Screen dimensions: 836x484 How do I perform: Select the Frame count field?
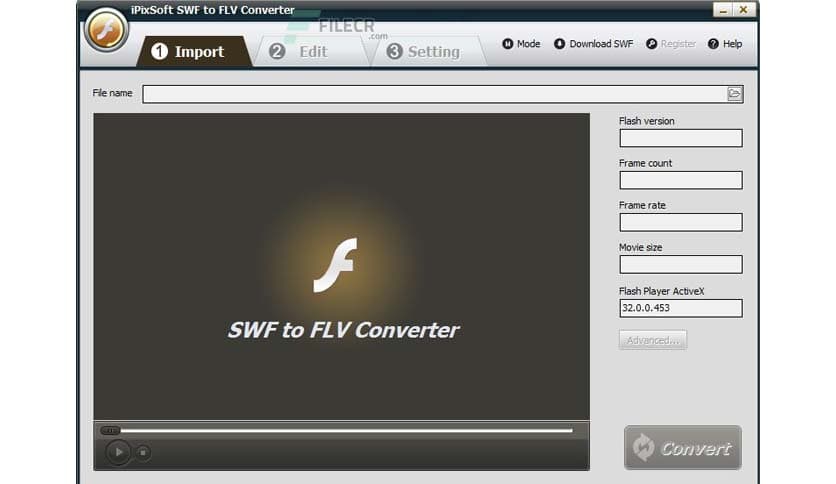(681, 180)
